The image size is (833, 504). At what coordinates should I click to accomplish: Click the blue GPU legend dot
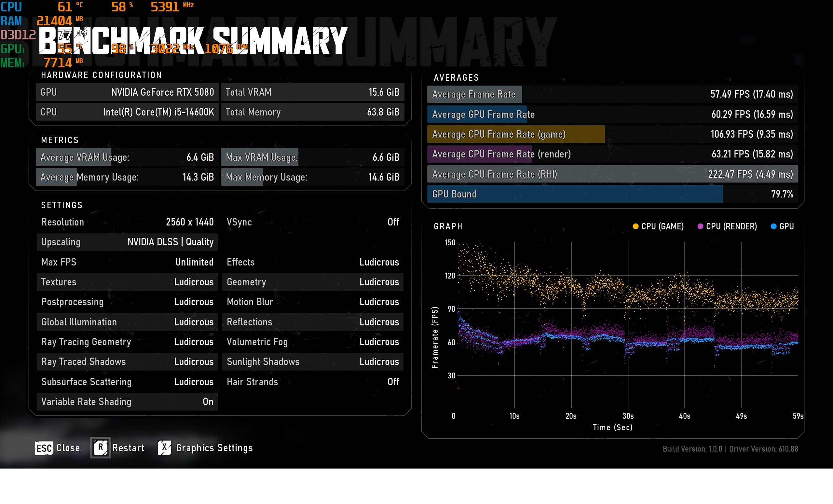[x=773, y=226]
